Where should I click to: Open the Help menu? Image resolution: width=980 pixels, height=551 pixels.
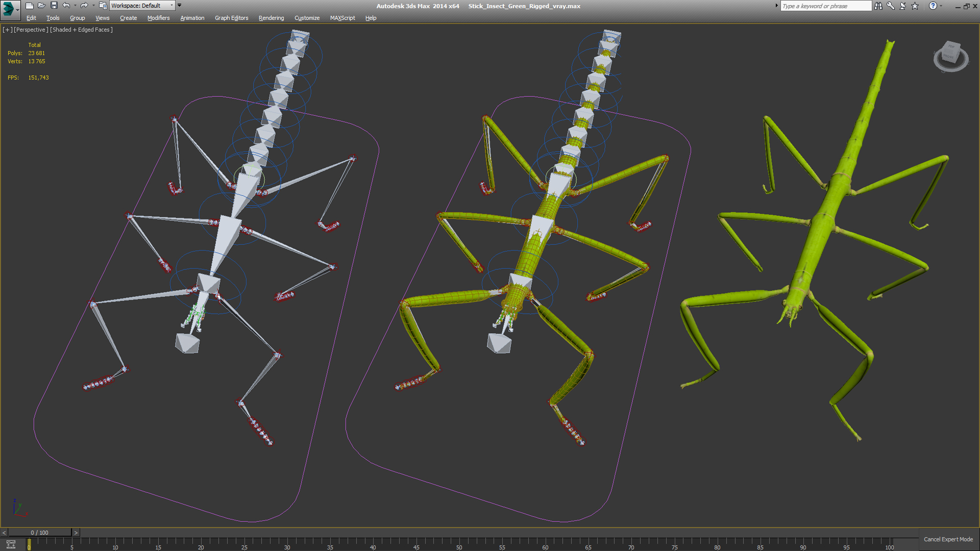point(371,18)
